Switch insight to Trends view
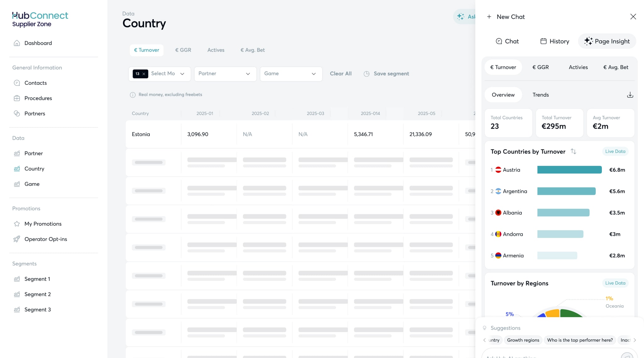This screenshot has width=644, height=358. point(541,95)
